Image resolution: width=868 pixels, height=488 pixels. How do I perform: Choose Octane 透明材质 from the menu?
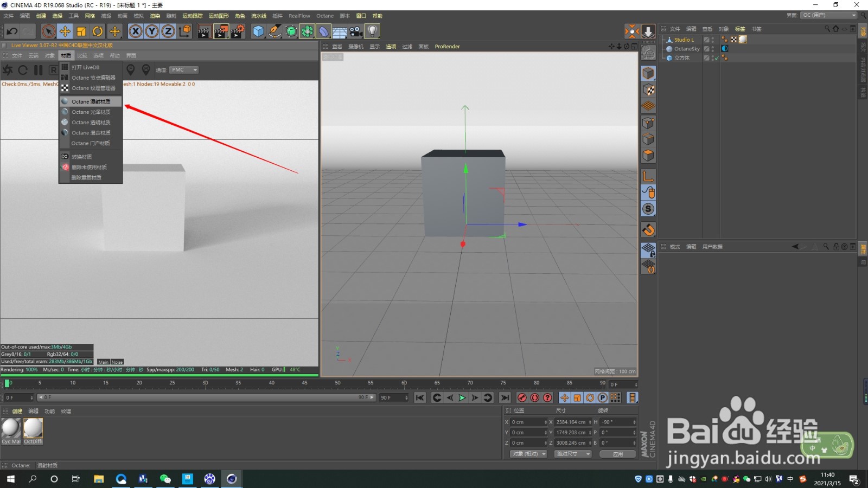pos(91,123)
